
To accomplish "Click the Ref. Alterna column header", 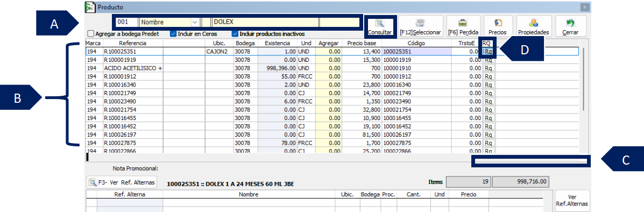I will tap(130, 194).
